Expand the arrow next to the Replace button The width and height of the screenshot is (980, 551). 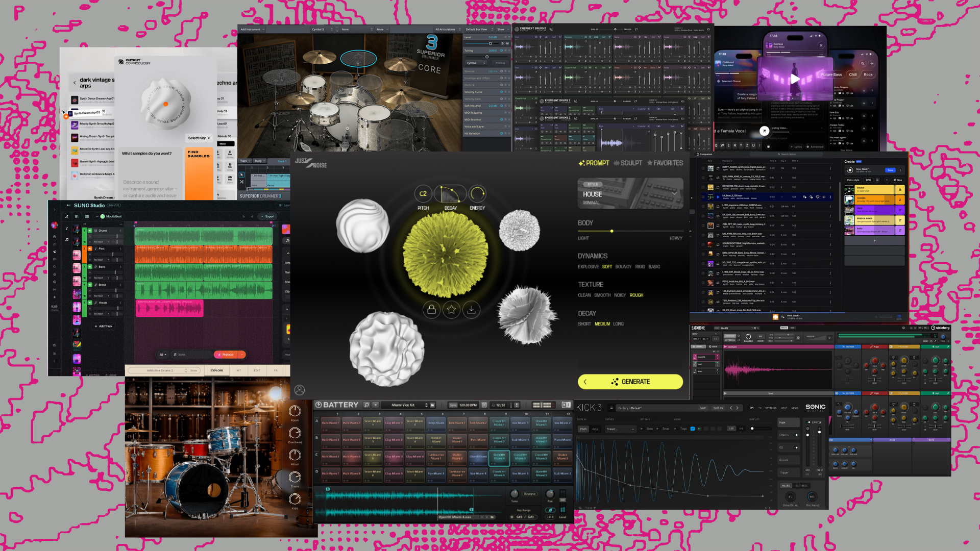coord(241,355)
